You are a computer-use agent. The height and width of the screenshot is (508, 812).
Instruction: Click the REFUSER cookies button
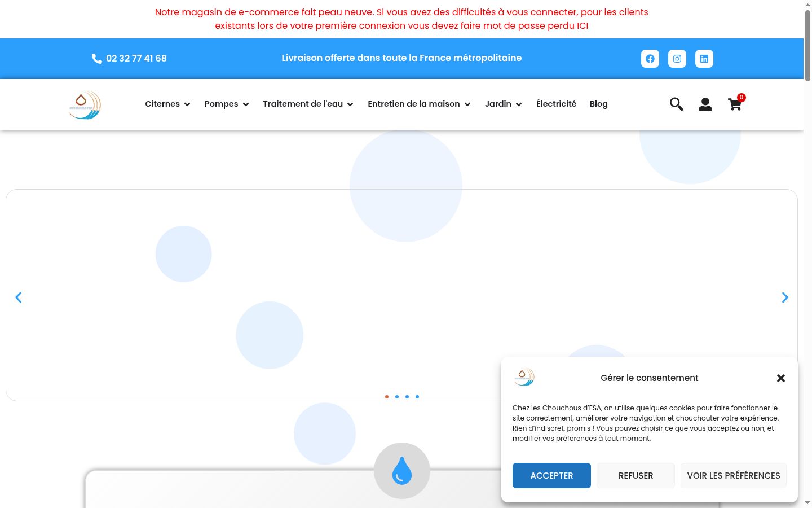636,476
